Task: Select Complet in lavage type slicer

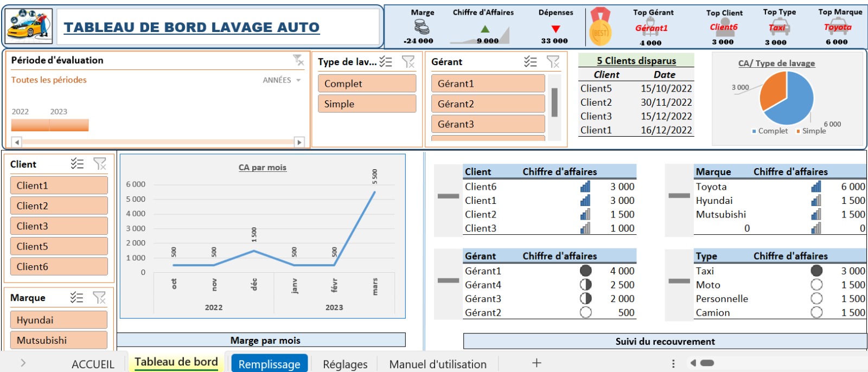Action: point(367,84)
